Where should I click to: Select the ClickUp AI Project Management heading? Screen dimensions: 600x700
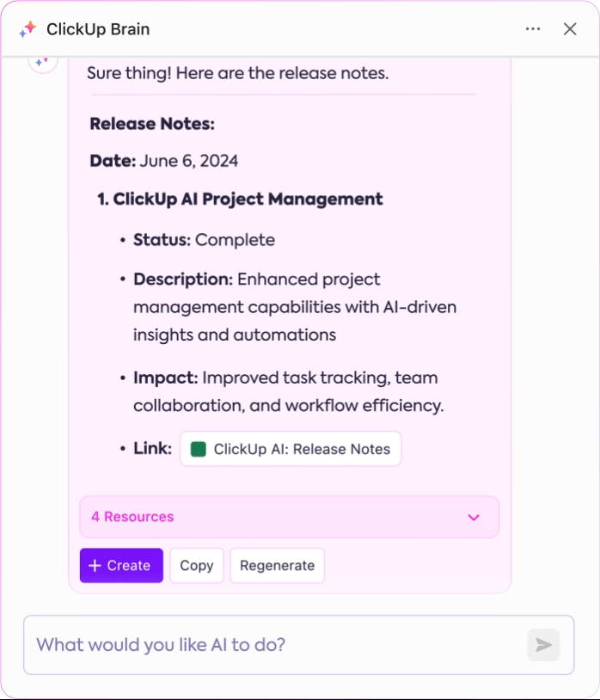240,200
